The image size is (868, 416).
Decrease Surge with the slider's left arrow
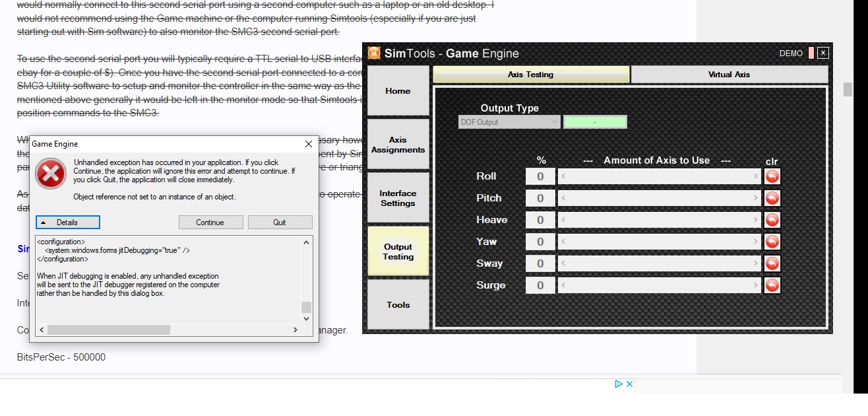563,285
